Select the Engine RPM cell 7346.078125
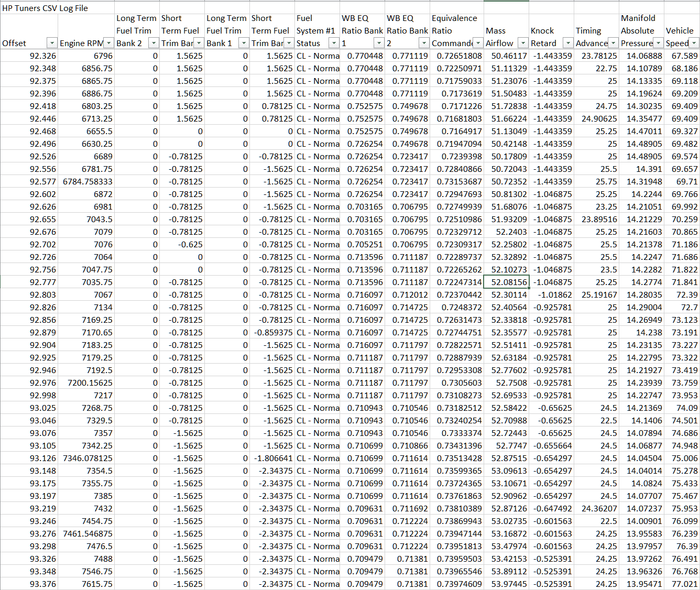The width and height of the screenshot is (700, 590). tap(86, 458)
